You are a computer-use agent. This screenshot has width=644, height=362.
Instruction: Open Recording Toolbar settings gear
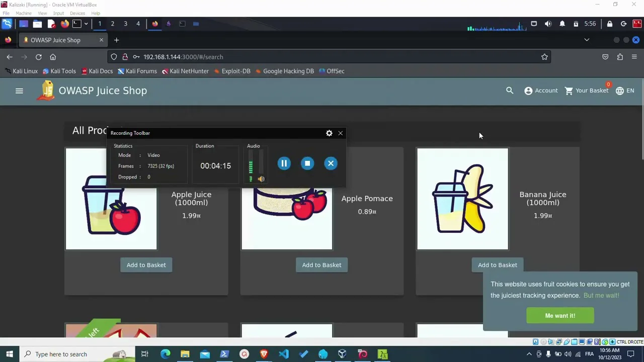(329, 133)
